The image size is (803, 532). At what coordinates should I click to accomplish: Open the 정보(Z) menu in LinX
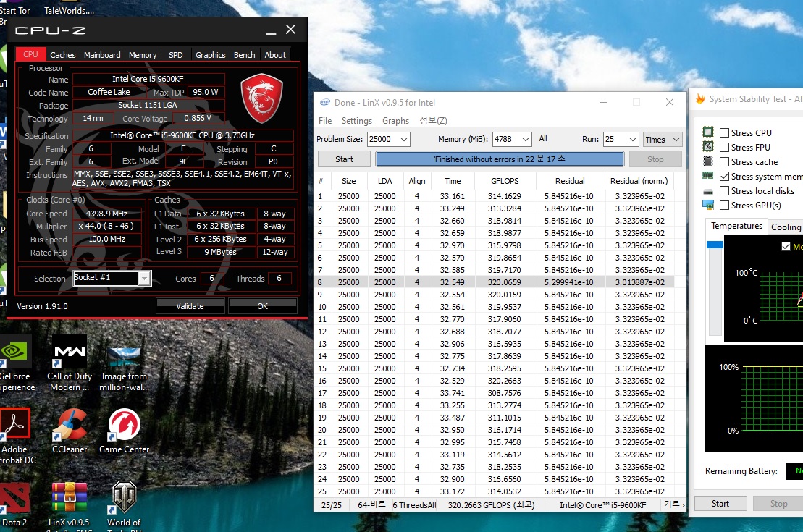pos(433,121)
